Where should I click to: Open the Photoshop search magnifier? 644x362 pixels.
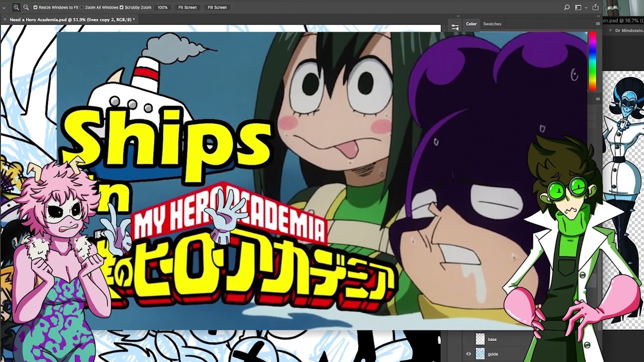coord(567,8)
